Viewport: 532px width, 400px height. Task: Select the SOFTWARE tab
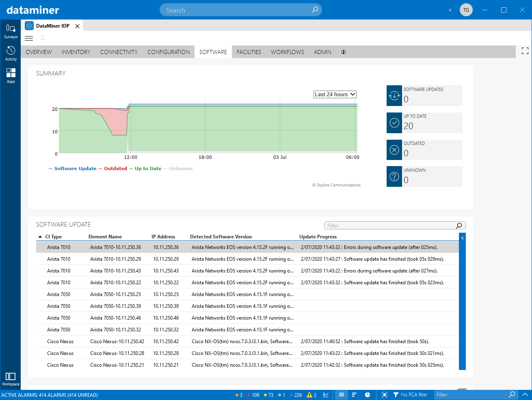213,52
